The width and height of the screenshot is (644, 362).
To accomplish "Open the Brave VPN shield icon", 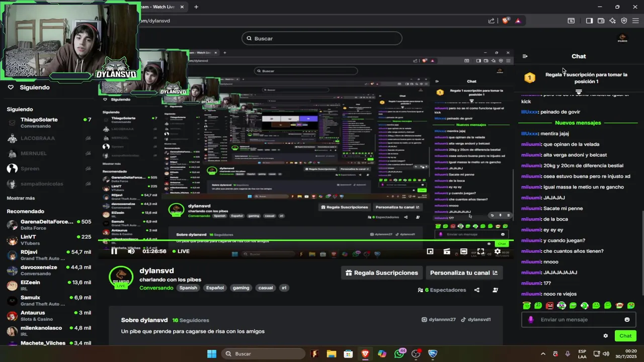I will pyautogui.click(x=624, y=21).
